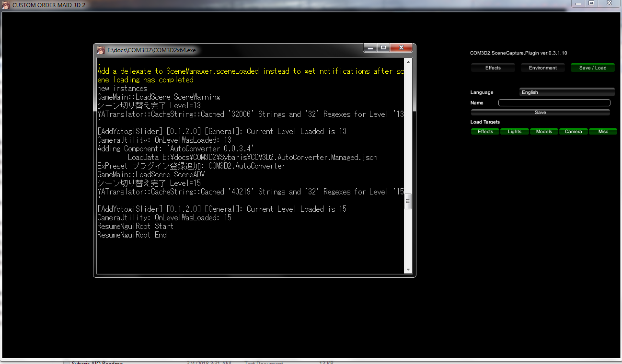Click the console scrollbar up arrow
622x364 pixels.
(x=408, y=63)
